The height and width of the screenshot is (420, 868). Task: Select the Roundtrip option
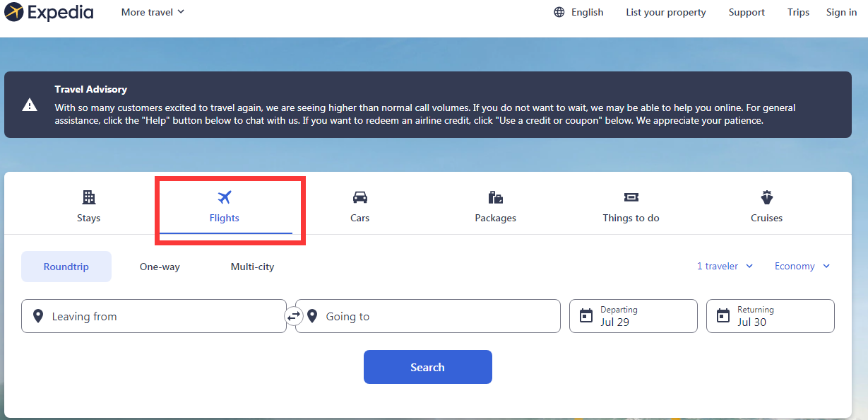(x=66, y=267)
